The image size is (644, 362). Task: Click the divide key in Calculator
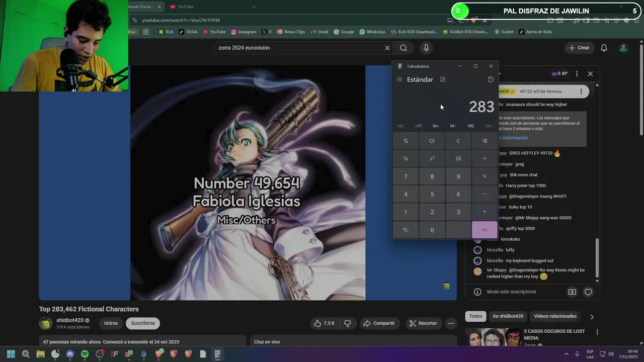point(485,158)
